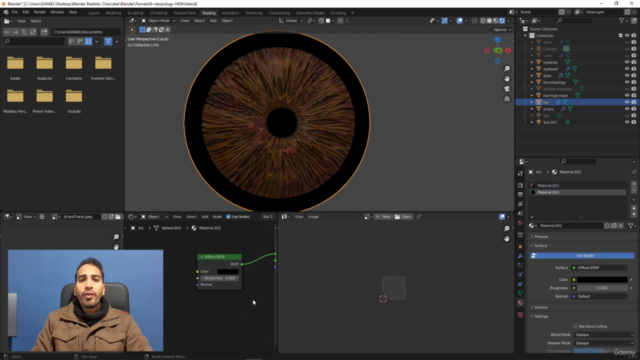Click Open button in image editor
This screenshot has width=640, height=360.
point(403,217)
